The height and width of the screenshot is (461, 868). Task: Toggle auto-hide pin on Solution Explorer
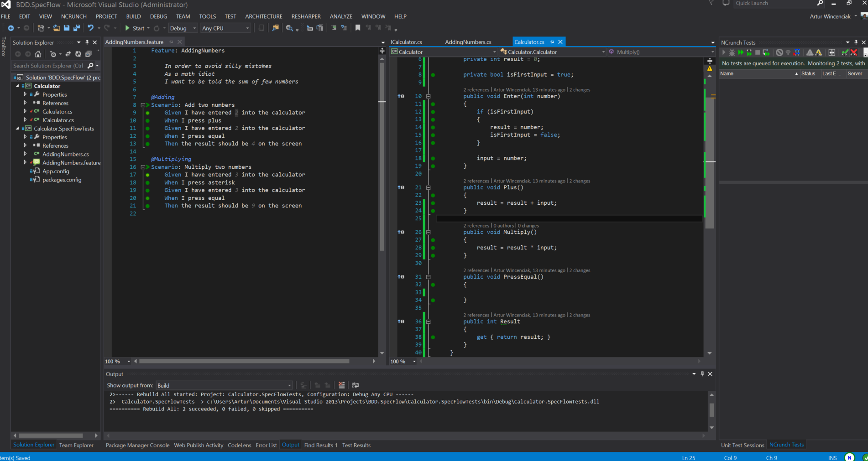[x=87, y=42]
